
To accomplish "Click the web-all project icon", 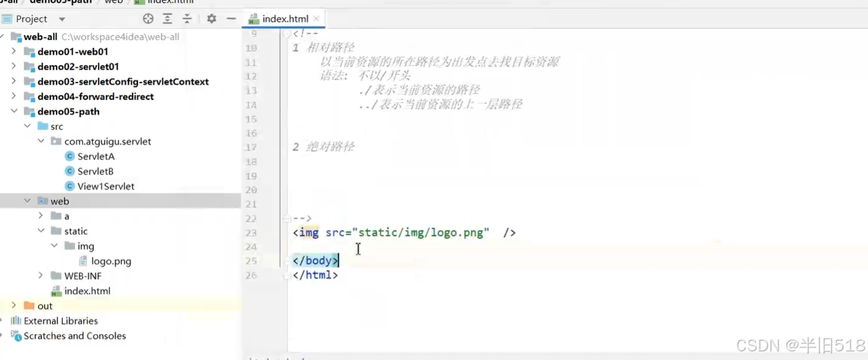I will click(x=16, y=37).
